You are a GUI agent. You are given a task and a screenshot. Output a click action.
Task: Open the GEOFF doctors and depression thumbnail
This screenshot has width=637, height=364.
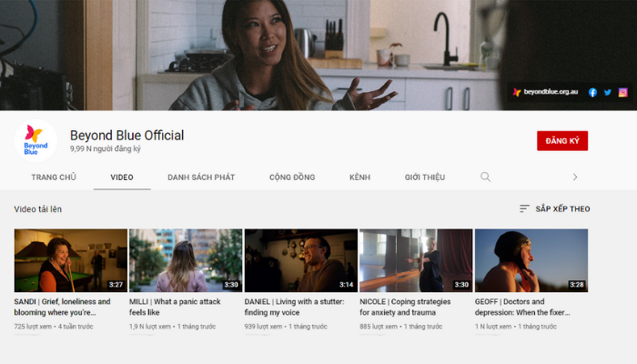tap(531, 260)
